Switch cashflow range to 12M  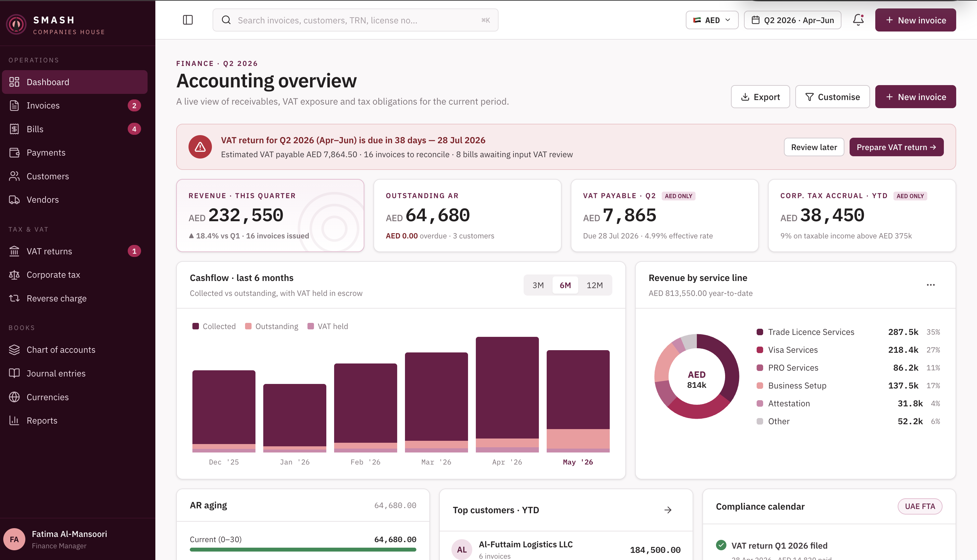click(x=594, y=285)
